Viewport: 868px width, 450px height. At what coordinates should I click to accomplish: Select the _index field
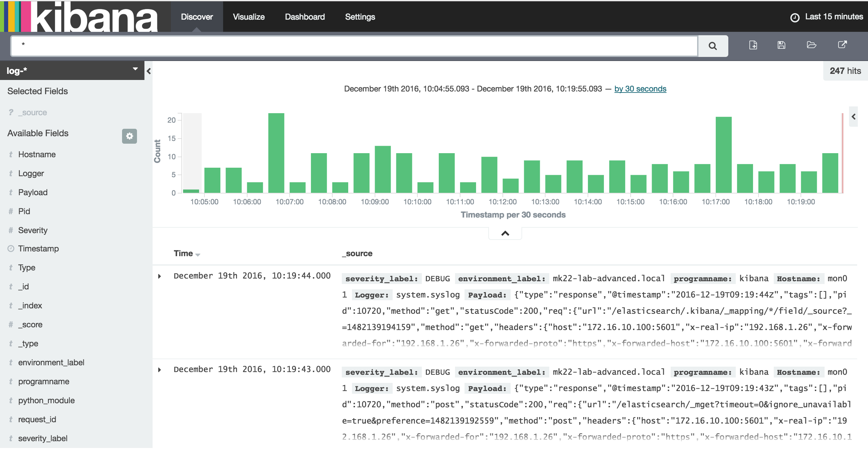tap(30, 306)
